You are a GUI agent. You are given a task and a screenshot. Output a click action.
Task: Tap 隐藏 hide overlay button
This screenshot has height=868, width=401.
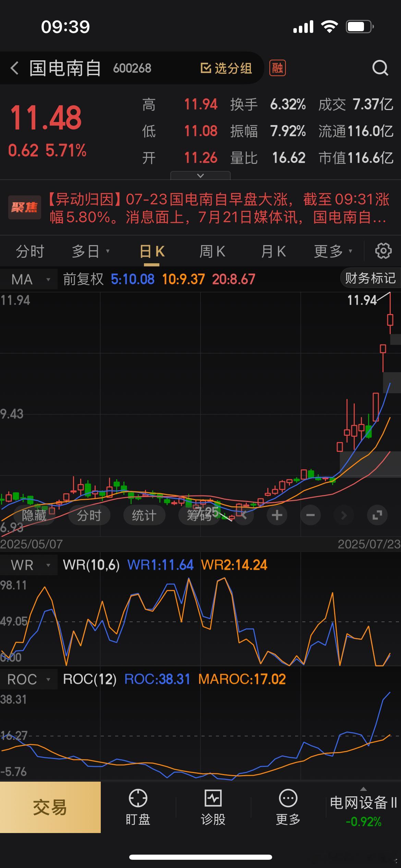tap(34, 515)
